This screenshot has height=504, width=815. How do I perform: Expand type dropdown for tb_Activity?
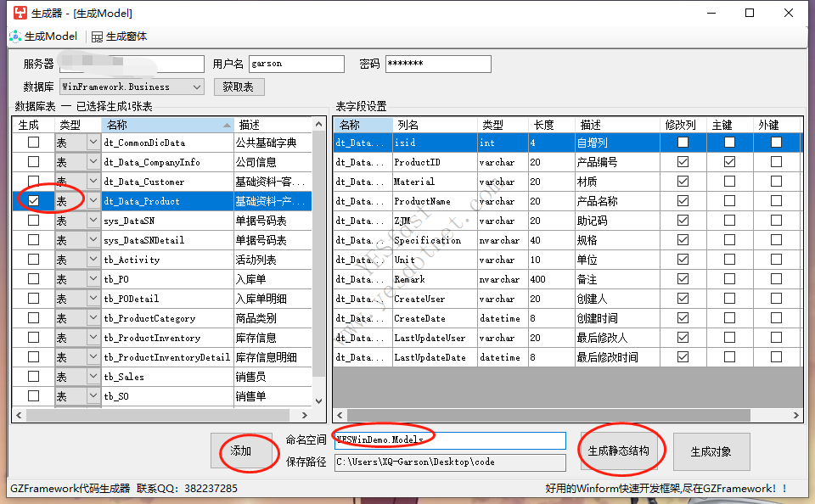pos(93,260)
